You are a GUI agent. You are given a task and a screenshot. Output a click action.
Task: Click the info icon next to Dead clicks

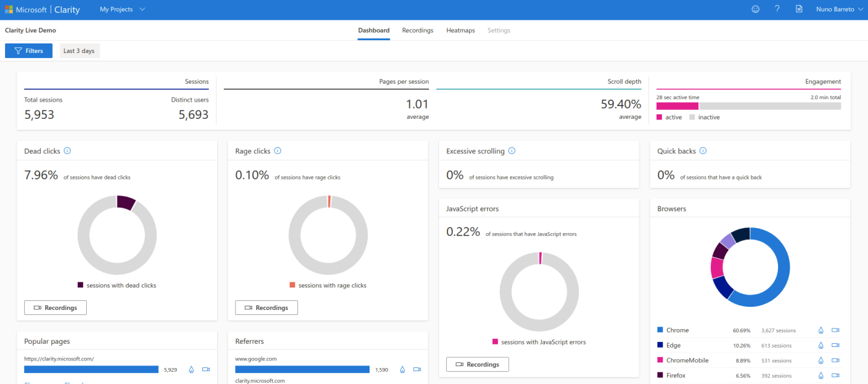coord(68,151)
